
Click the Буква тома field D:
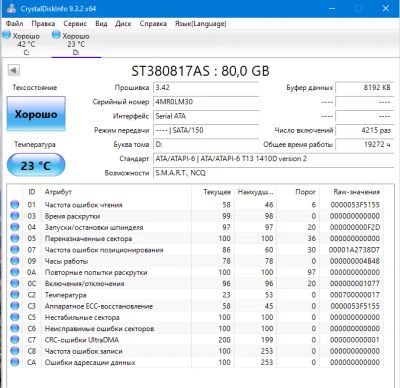pos(206,145)
